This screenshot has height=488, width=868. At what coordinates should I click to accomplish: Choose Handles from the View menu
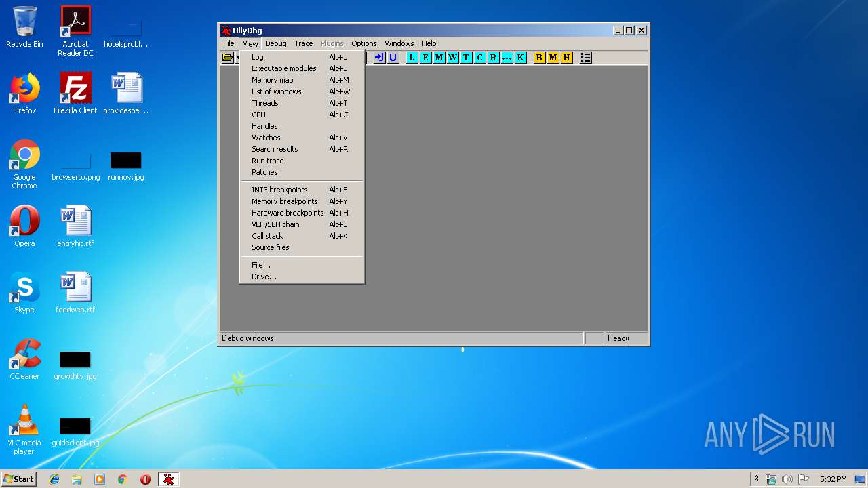[x=302, y=126]
